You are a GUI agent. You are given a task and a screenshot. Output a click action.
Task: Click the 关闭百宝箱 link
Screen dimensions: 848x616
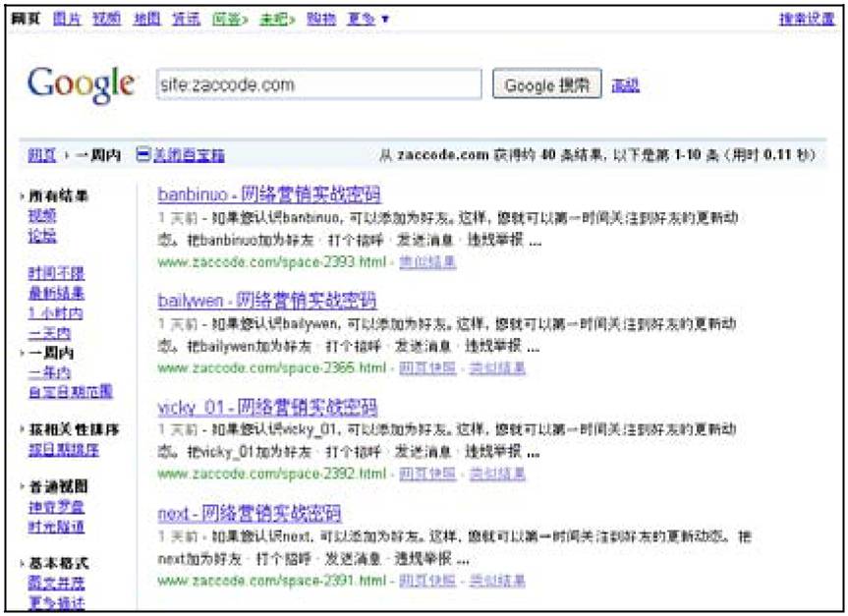point(189,155)
